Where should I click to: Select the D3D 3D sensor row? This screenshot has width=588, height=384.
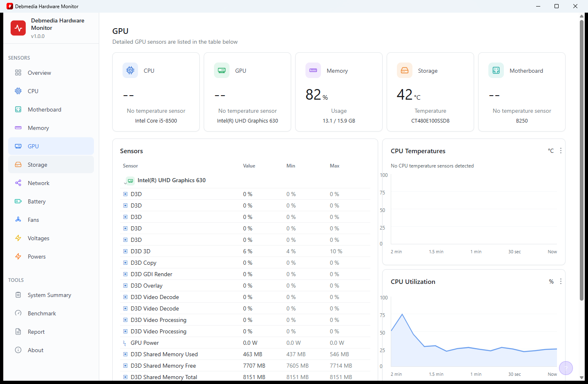tap(245, 251)
